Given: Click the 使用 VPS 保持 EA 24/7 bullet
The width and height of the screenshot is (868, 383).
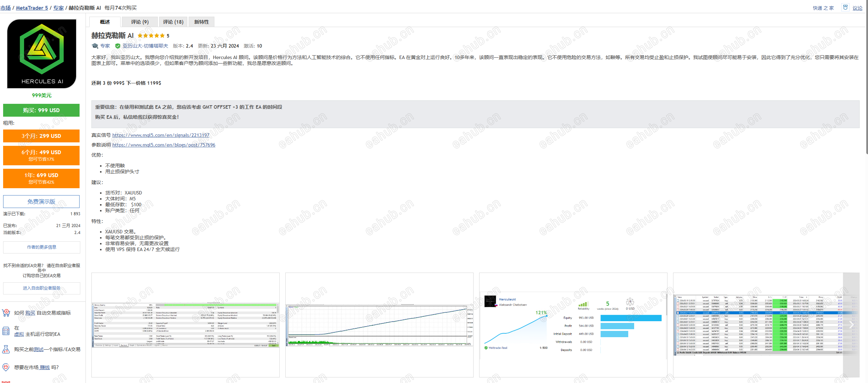Looking at the screenshot, I should pos(142,249).
